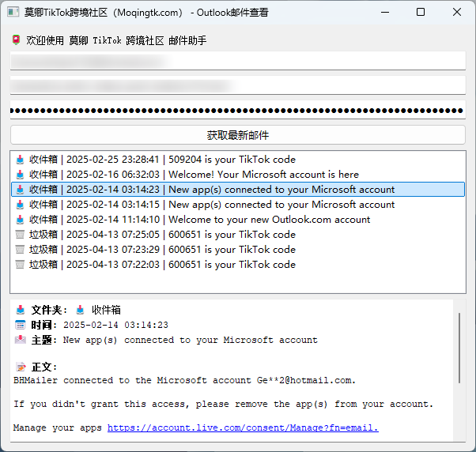The height and width of the screenshot is (452, 476).
Task: Click the mailbox icon beside welcome heading
Action: (x=16, y=40)
